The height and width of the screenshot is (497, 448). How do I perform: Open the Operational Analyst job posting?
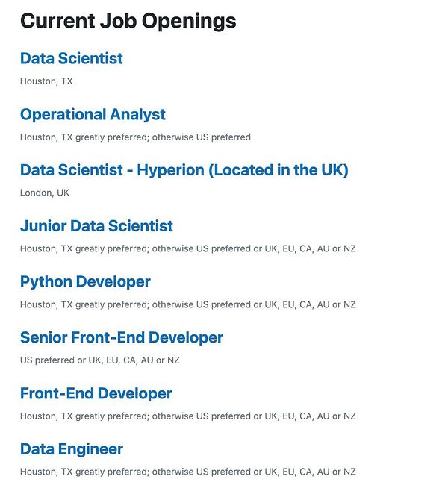[x=93, y=114]
